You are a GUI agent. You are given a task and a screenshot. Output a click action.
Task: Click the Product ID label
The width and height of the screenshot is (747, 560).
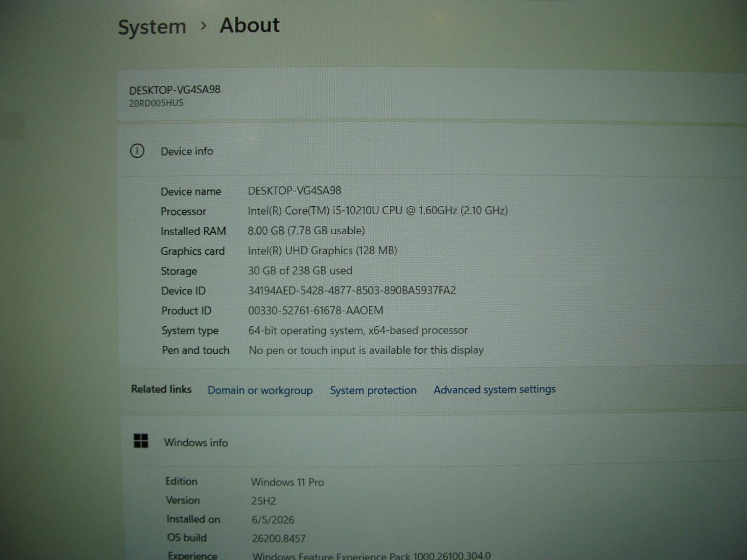coord(186,311)
